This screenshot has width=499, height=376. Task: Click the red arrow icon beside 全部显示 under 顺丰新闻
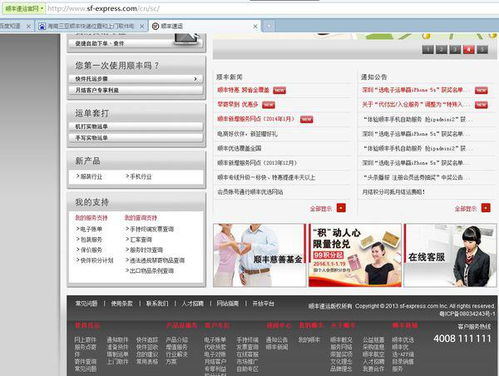[x=341, y=208]
